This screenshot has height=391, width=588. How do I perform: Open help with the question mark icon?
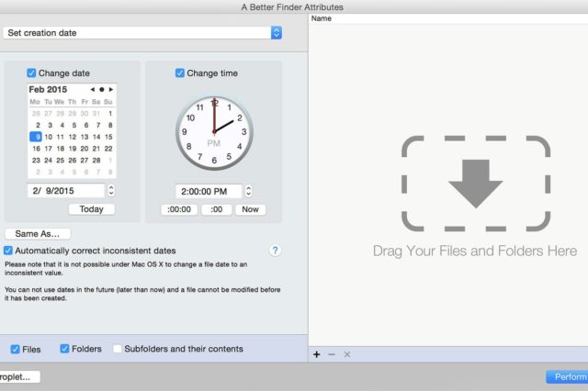[x=275, y=251]
